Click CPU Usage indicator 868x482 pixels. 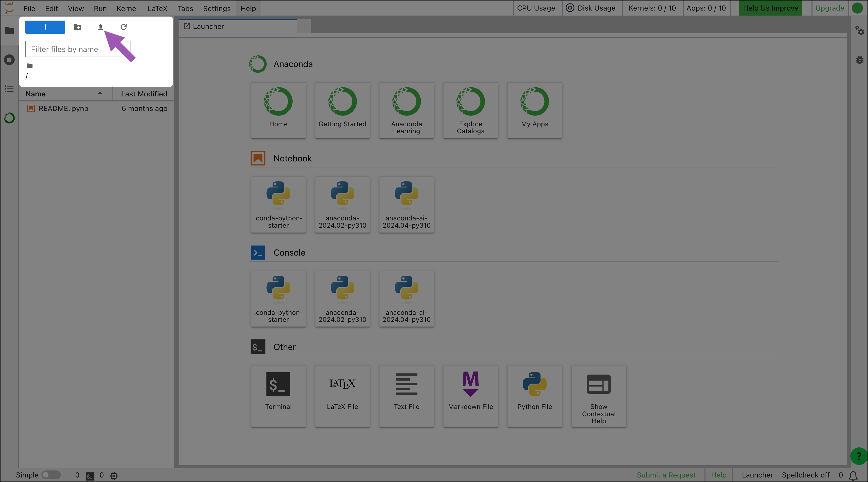(536, 8)
